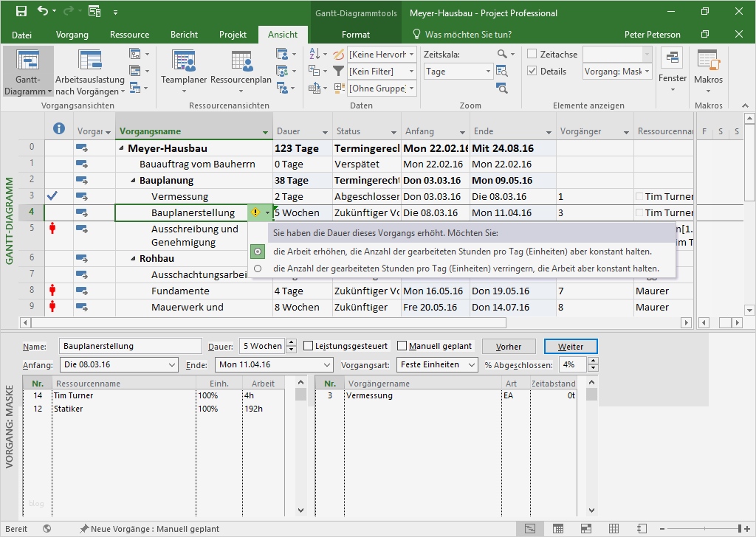Open the Zeitskala Tage dropdown
Image resolution: width=756 pixels, height=537 pixels.
[488, 72]
